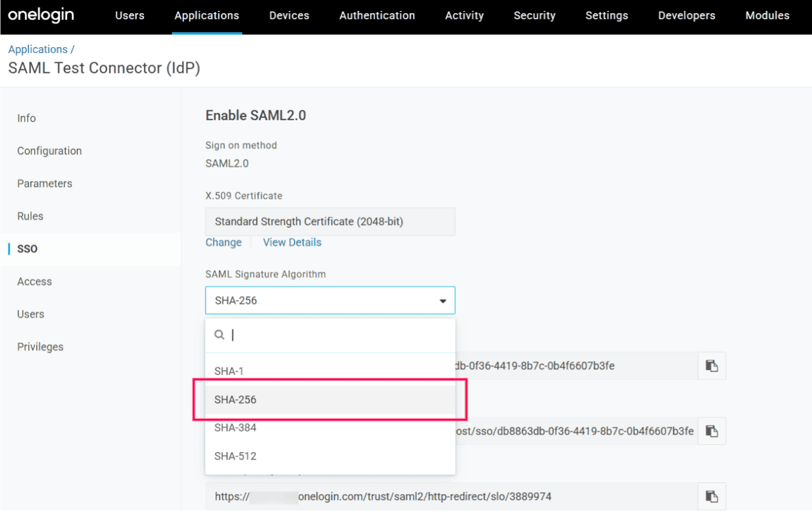
Task: Collapse the SAML Signature Algorithm dropdown
Action: point(330,300)
